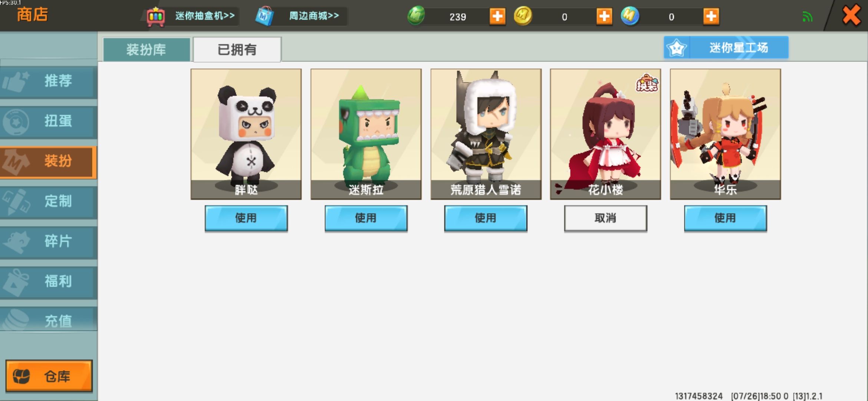Switch to the 装扮库 tab

point(147,49)
